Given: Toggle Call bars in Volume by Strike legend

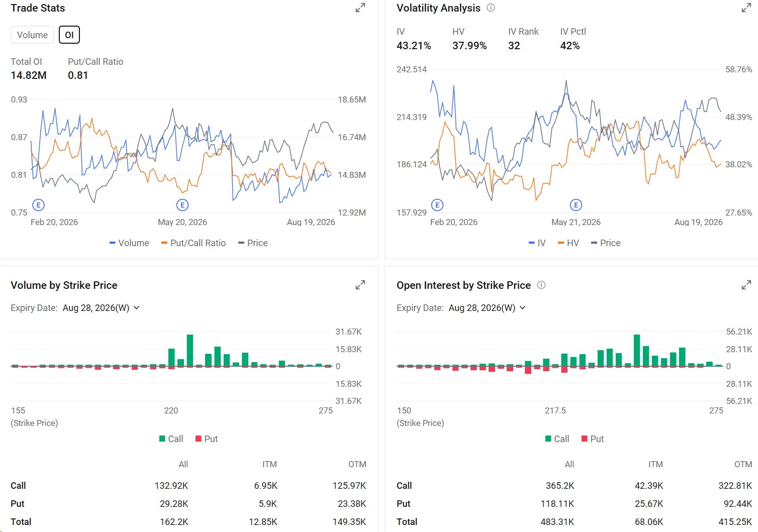Looking at the screenshot, I should coord(171,439).
